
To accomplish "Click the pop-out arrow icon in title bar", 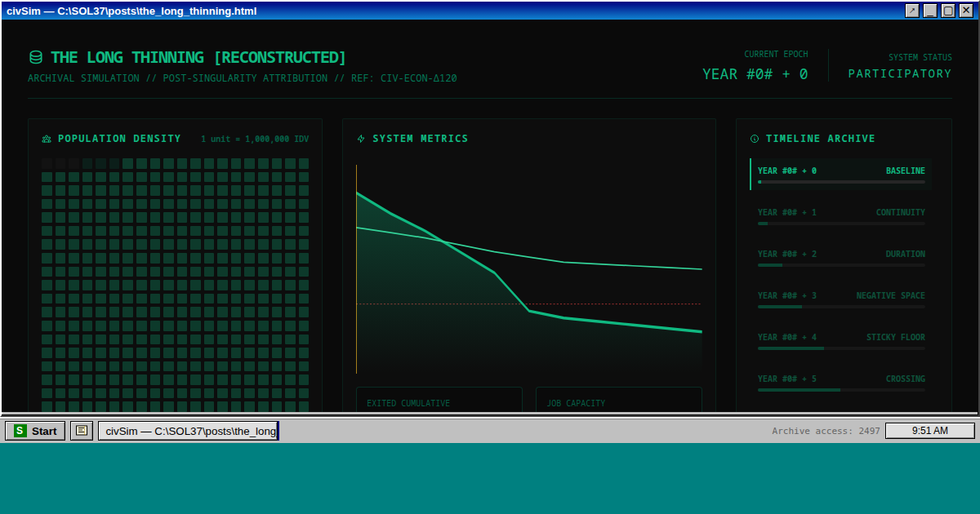I will point(912,11).
